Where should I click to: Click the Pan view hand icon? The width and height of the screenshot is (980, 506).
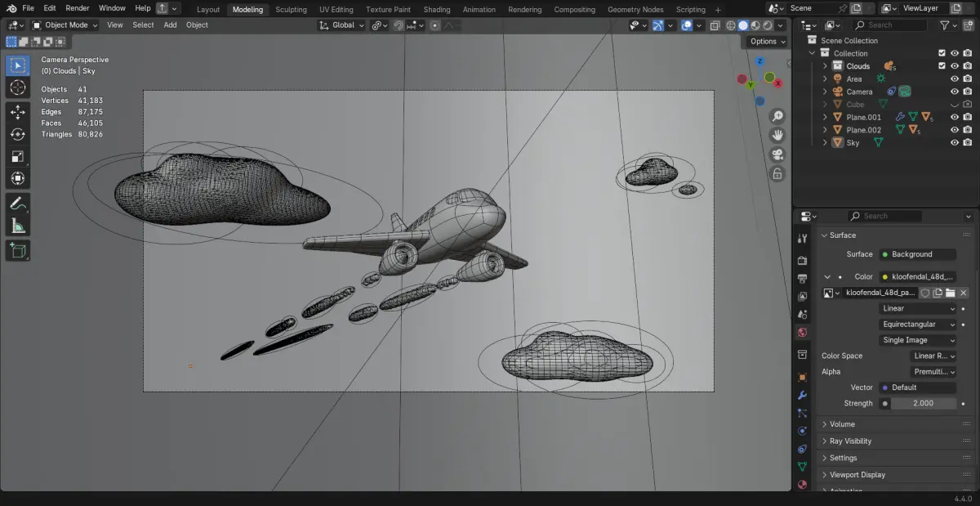[777, 136]
